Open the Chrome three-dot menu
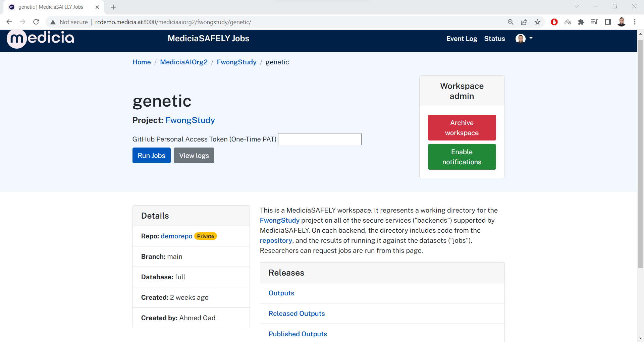This screenshot has height=342, width=644. 635,22
